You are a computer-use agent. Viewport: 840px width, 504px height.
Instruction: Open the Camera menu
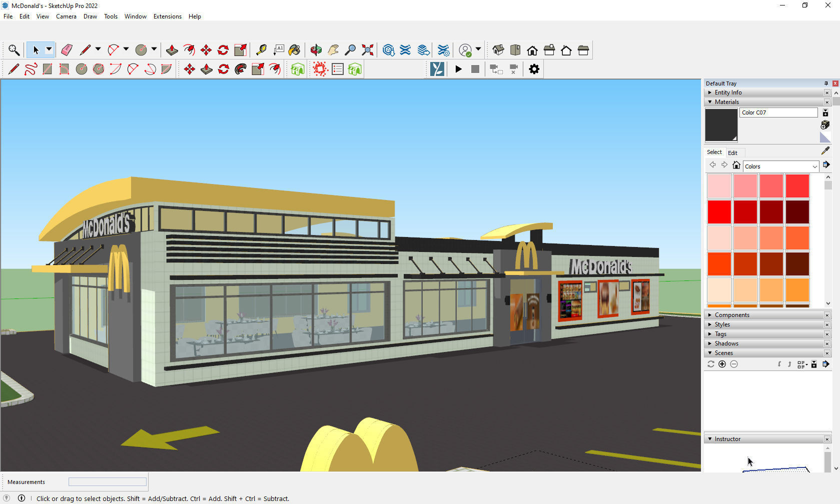pos(66,16)
